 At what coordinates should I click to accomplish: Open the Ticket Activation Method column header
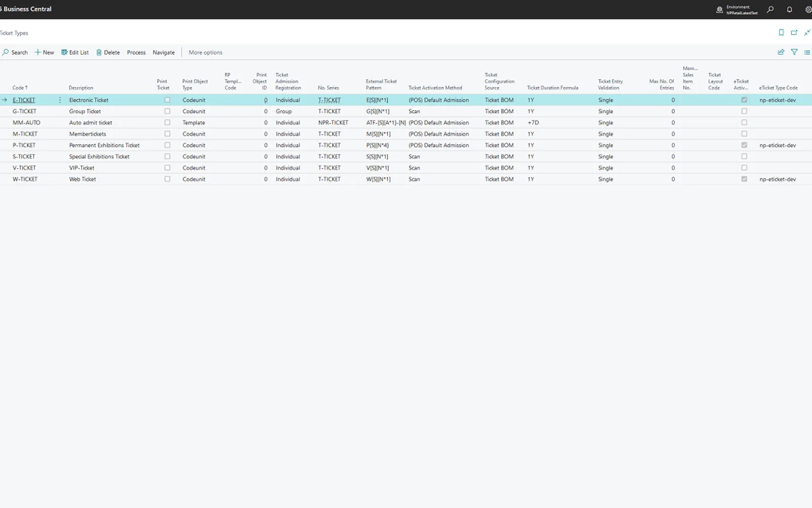tap(435, 88)
